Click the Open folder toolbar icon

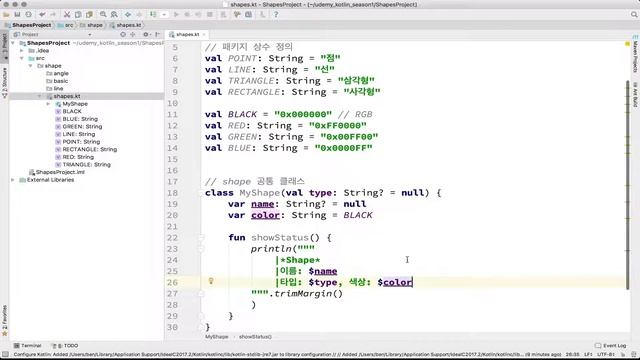[x=6, y=15]
